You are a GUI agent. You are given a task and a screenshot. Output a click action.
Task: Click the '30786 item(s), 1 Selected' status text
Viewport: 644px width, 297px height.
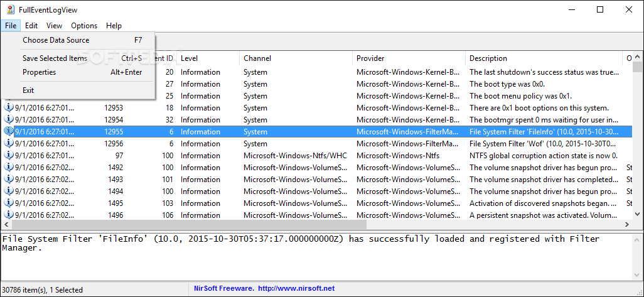(42, 289)
